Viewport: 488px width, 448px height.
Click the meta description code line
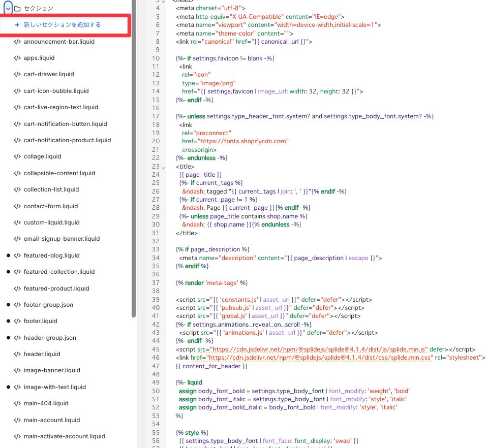281,258
